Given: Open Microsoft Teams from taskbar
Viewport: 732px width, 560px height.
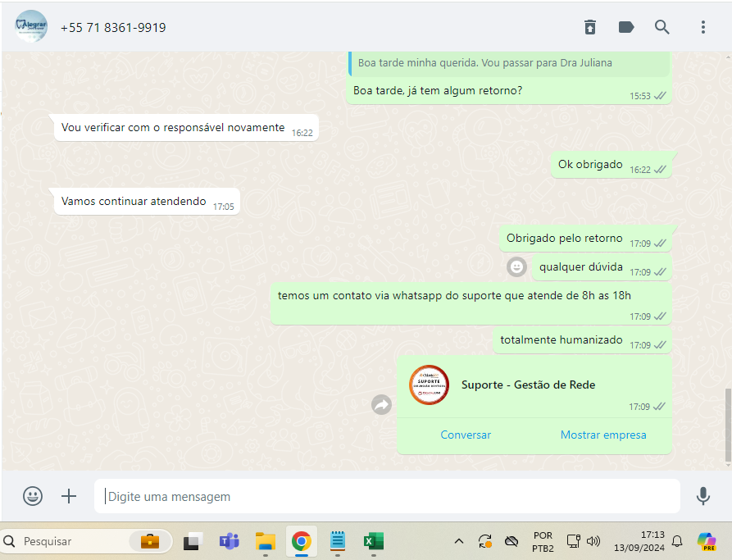Looking at the screenshot, I should click(230, 541).
